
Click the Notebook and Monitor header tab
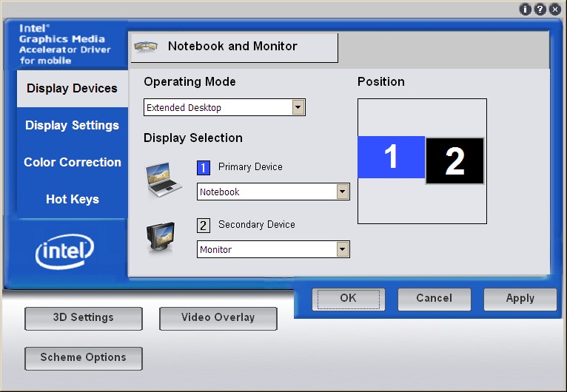234,47
